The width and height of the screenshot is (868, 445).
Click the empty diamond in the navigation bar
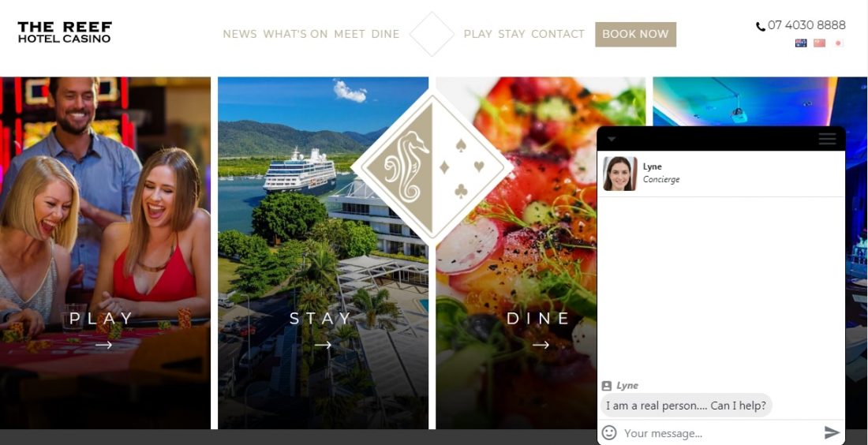tap(432, 34)
